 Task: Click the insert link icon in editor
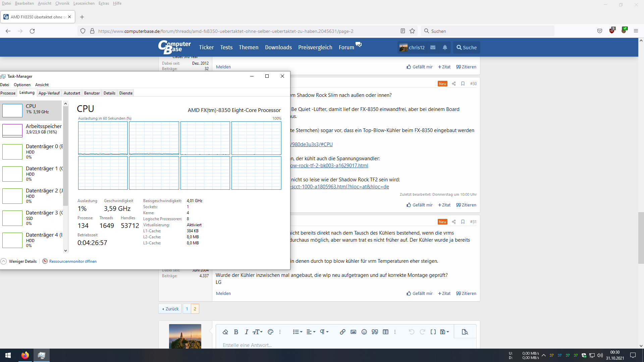tap(342, 332)
